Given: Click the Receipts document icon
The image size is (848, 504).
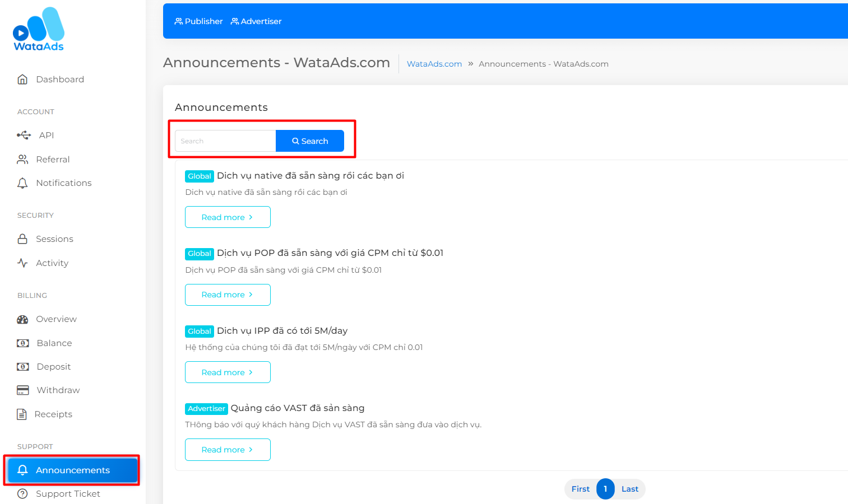Looking at the screenshot, I should click(22, 414).
